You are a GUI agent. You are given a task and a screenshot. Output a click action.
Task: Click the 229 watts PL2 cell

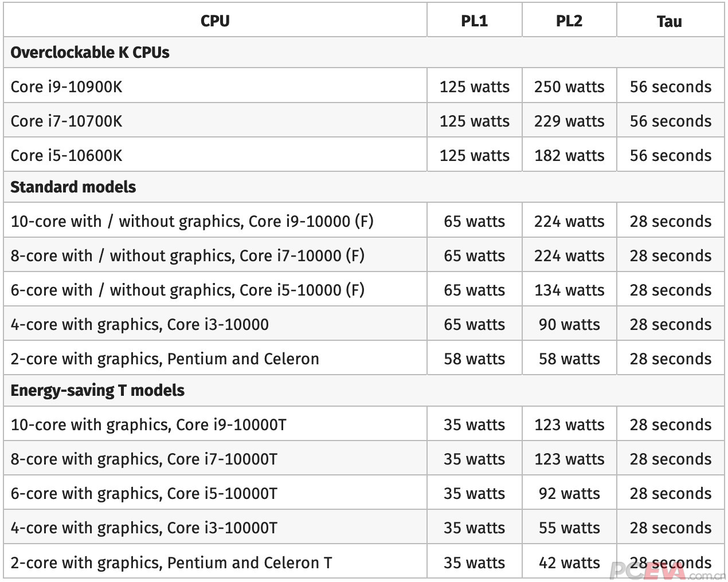(569, 121)
